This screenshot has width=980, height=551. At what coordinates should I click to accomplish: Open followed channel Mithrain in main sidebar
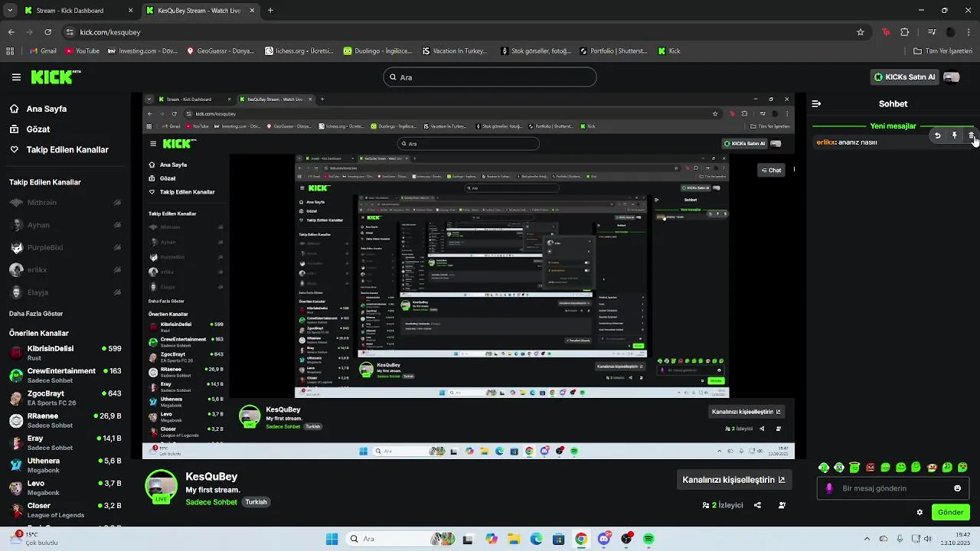pyautogui.click(x=65, y=203)
